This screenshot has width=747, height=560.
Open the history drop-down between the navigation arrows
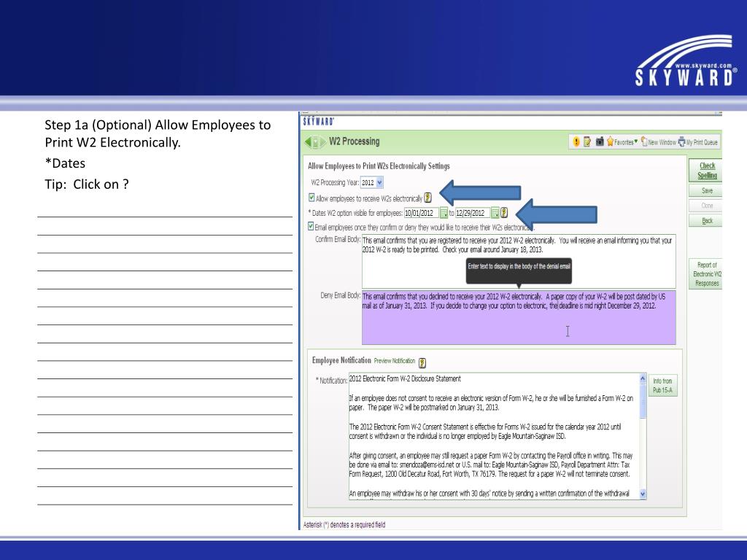click(315, 142)
